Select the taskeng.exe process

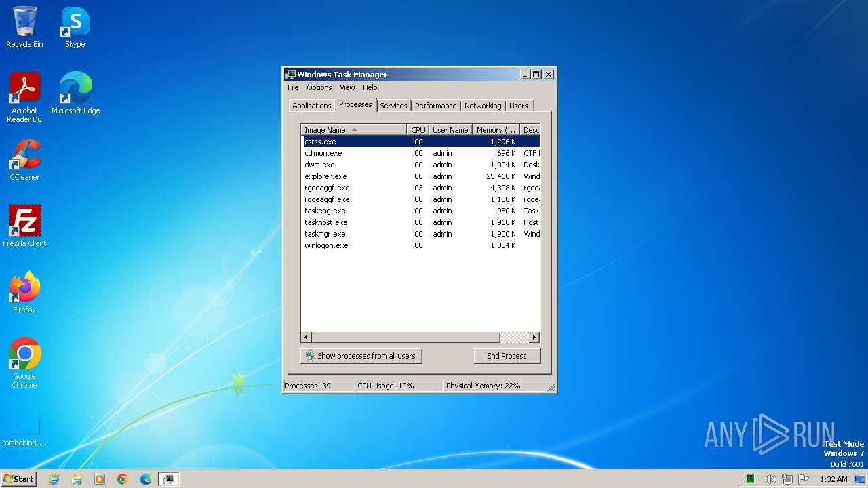coord(421,211)
